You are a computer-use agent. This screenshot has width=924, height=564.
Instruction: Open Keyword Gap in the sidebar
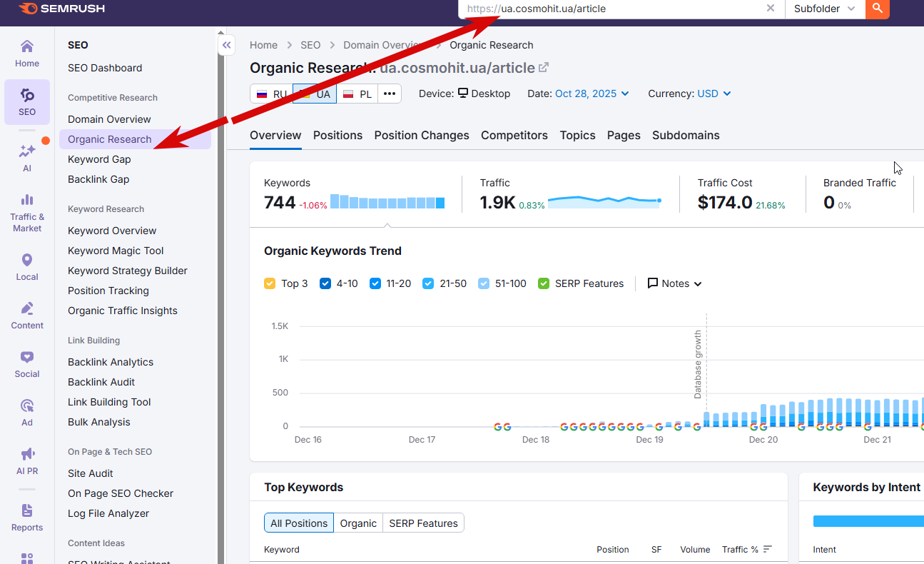[x=99, y=159]
